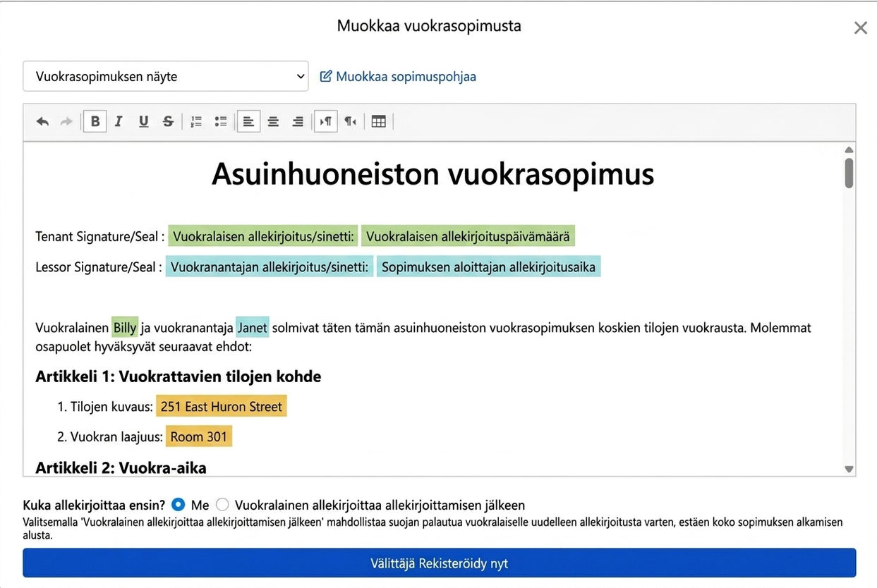
Task: Insert a table in the editor
Action: [x=379, y=121]
